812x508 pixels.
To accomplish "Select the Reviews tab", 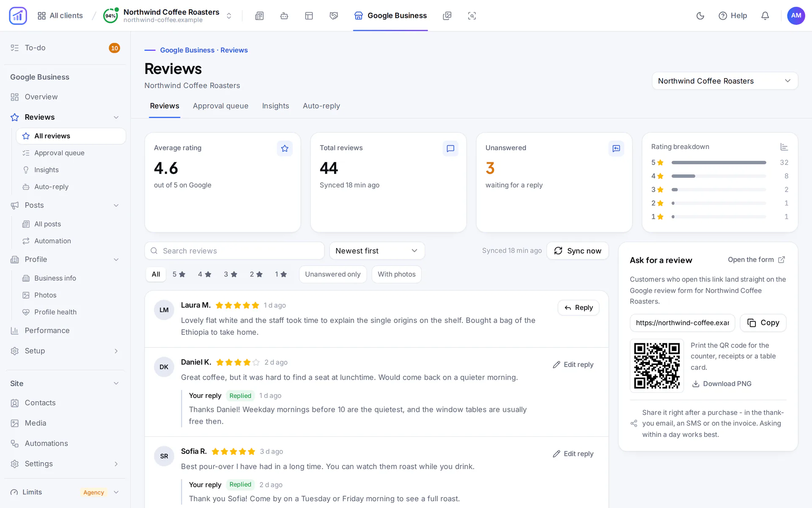I will (165, 106).
